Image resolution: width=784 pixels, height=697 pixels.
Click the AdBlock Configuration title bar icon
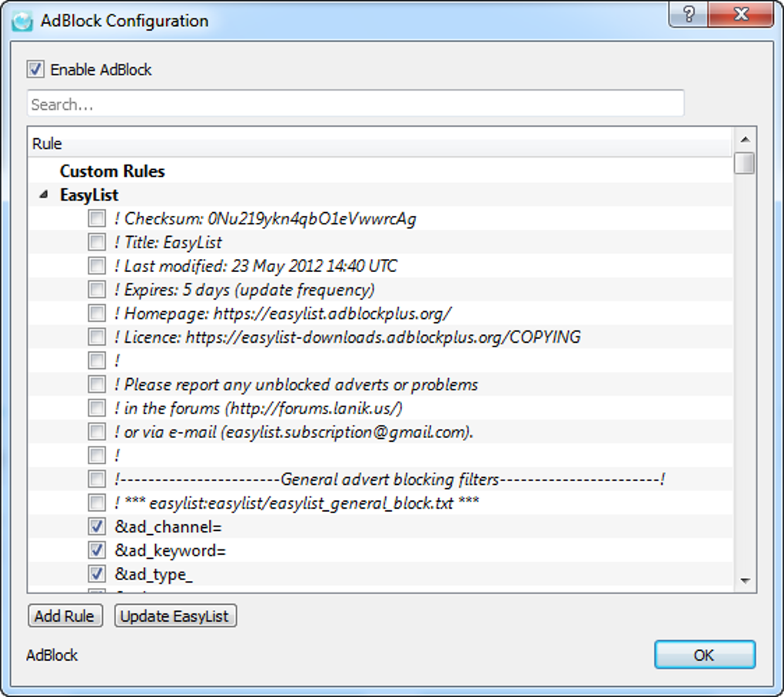[x=22, y=21]
